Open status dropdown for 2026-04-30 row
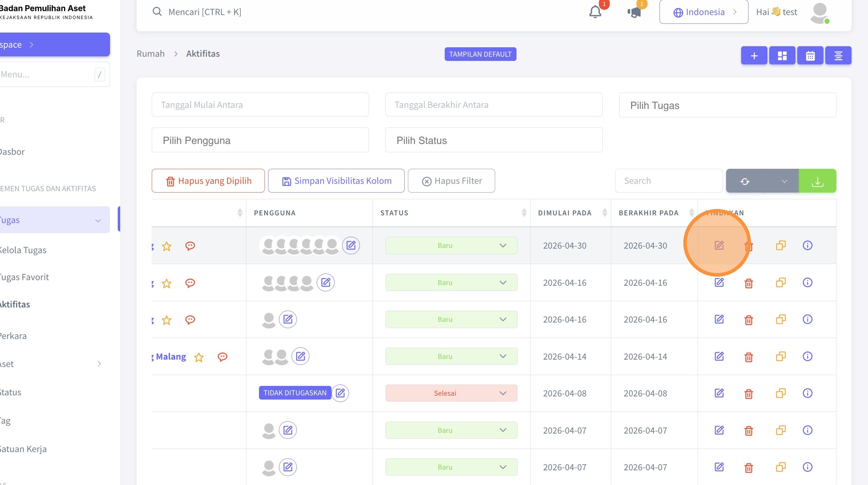The width and height of the screenshot is (868, 485). click(451, 245)
